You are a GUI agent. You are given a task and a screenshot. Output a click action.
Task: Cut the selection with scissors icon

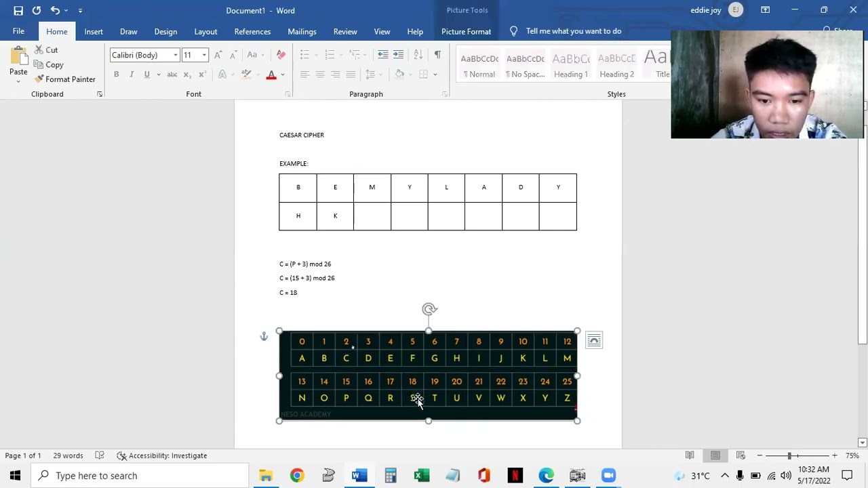[x=46, y=50]
